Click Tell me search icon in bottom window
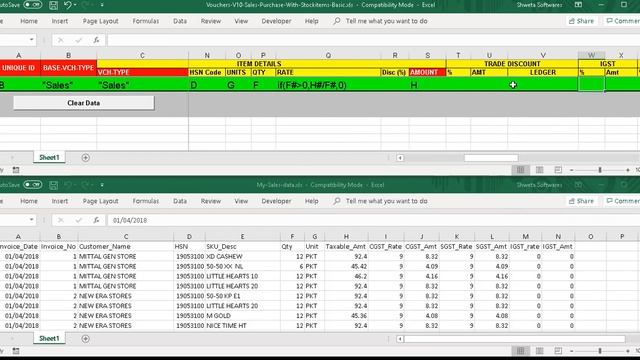This screenshot has width=640, height=360. coord(336,201)
